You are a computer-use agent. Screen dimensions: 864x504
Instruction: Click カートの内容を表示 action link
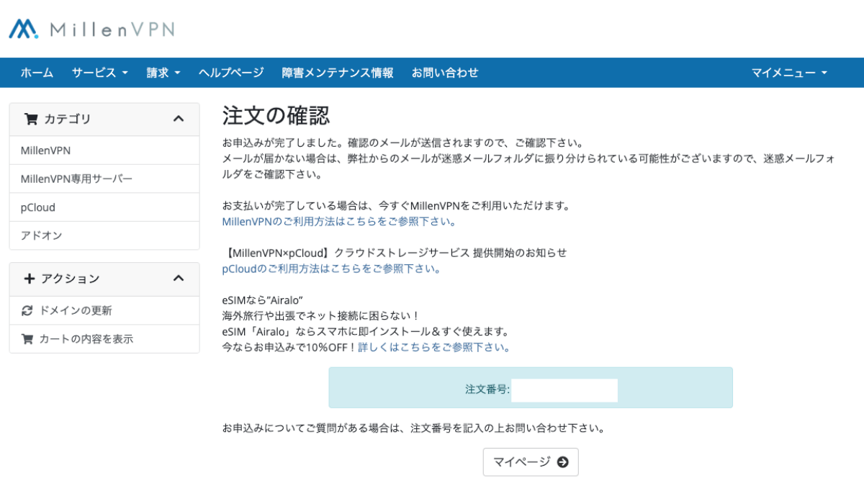pos(104,339)
